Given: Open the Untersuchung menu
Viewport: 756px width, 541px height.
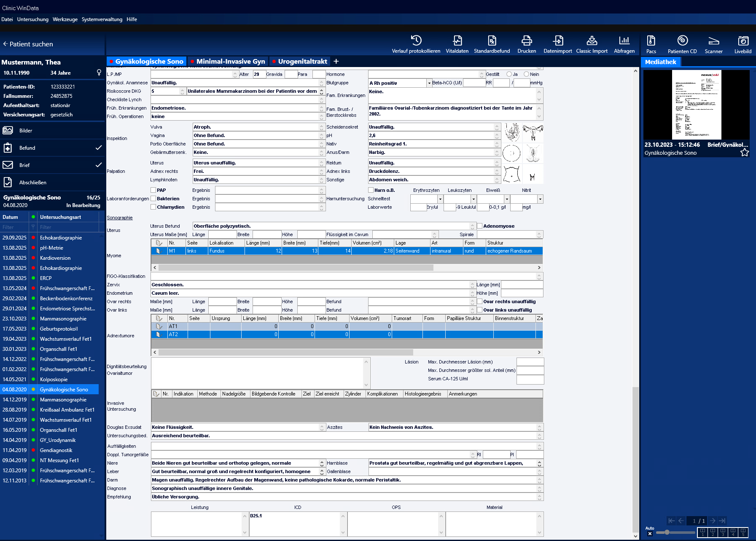Looking at the screenshot, I should coord(33,19).
